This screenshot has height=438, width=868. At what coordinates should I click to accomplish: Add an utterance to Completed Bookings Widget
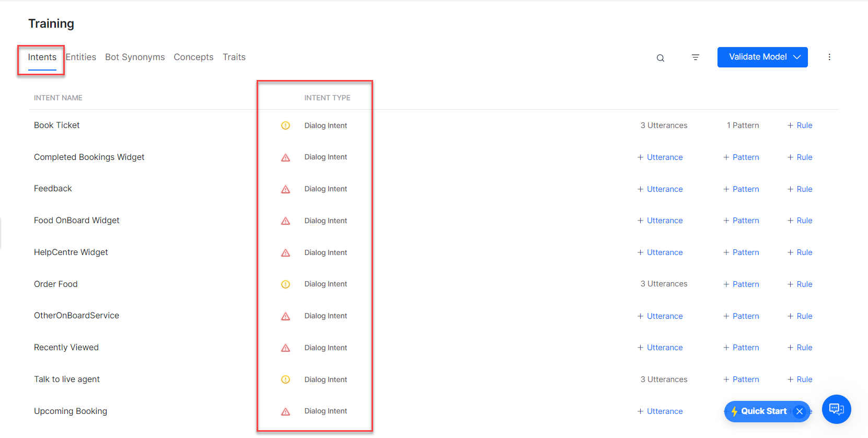tap(660, 157)
